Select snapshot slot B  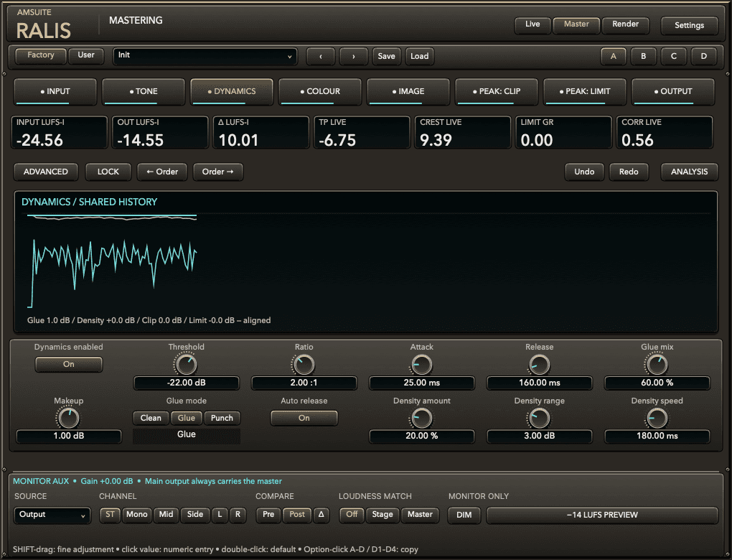pyautogui.click(x=643, y=56)
